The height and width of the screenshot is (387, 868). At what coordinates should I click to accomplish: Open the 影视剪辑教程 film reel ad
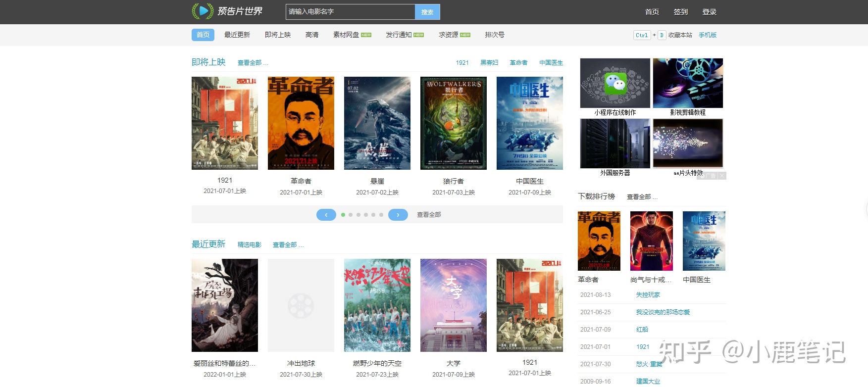tap(688, 83)
